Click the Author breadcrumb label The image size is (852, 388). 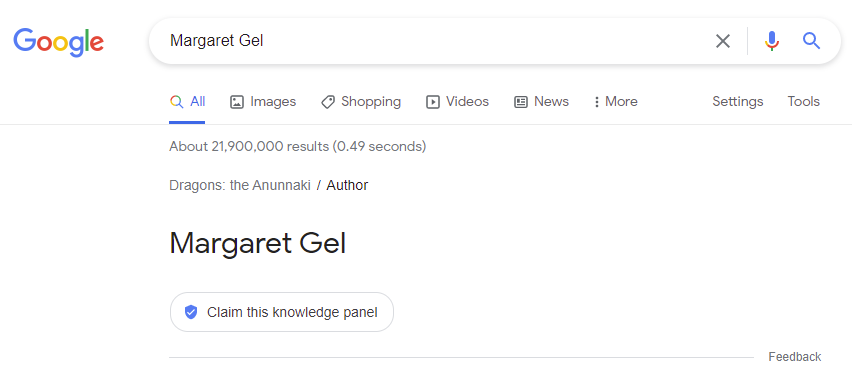pyautogui.click(x=347, y=185)
